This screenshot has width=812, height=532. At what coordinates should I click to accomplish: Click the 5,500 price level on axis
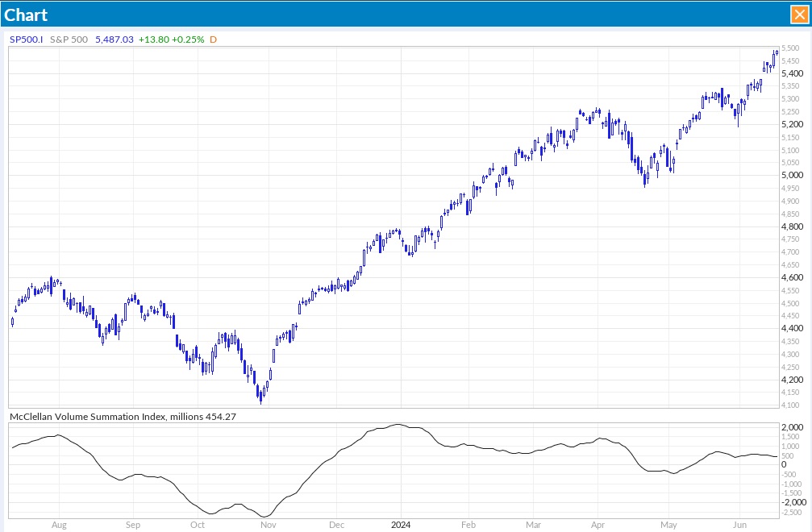click(792, 48)
